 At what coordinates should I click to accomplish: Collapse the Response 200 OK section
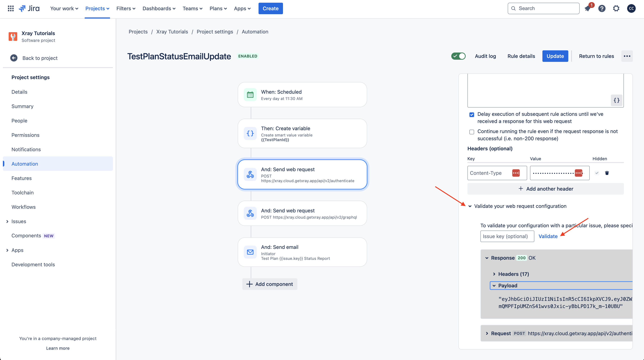487,258
